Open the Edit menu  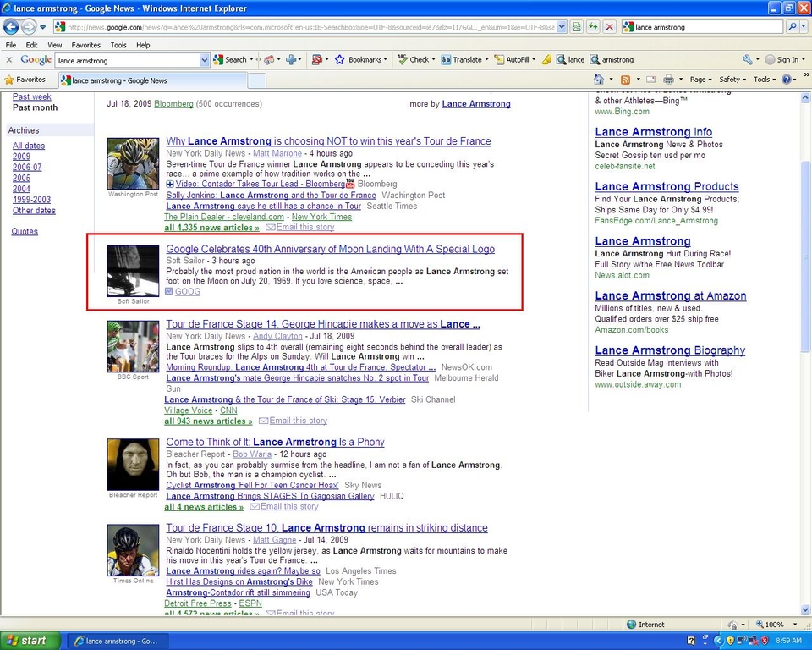(31, 45)
